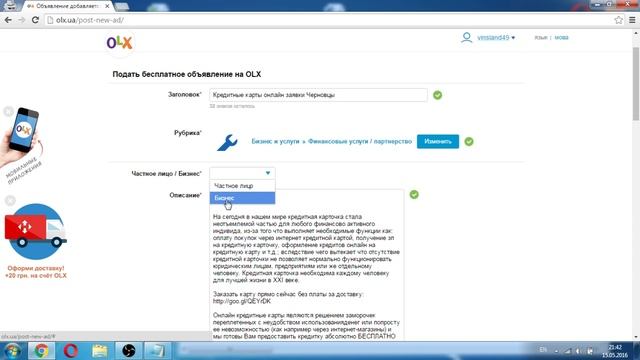This screenshot has width=640, height=360.
Task: Click the vertical page scrollbar thumb
Action: (636, 84)
